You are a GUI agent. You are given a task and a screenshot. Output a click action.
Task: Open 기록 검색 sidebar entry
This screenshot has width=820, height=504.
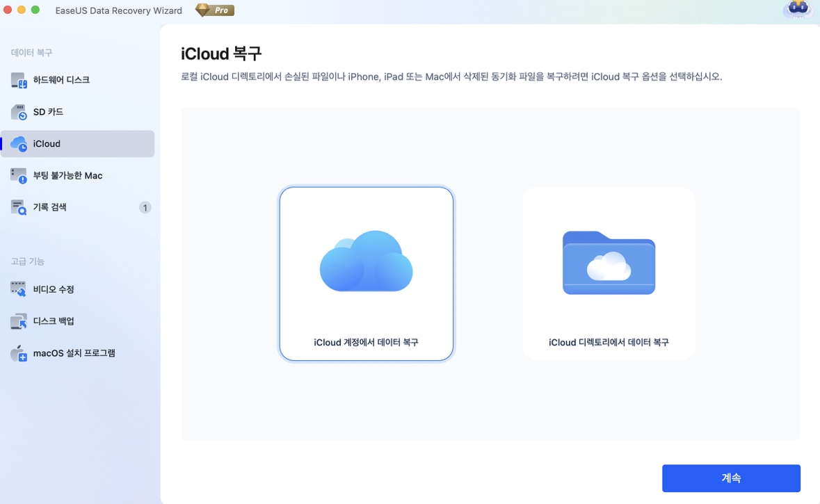[x=77, y=207]
